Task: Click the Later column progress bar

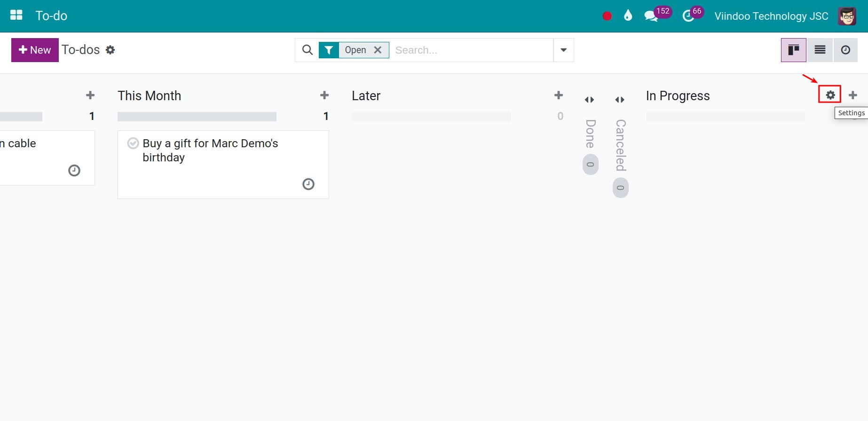Action: tap(431, 117)
